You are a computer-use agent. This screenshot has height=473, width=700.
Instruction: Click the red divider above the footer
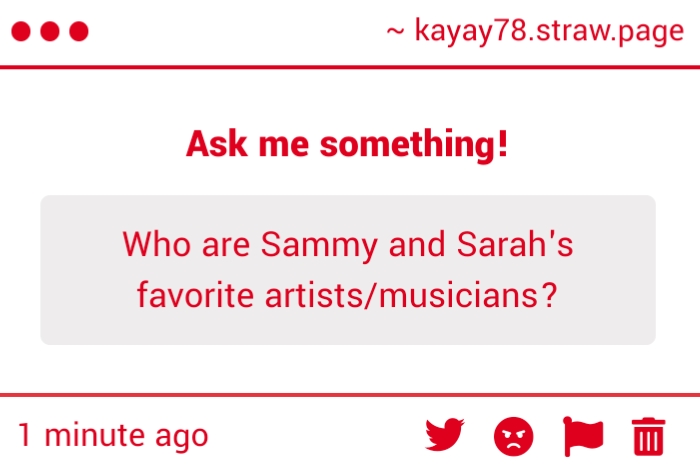pos(350,395)
